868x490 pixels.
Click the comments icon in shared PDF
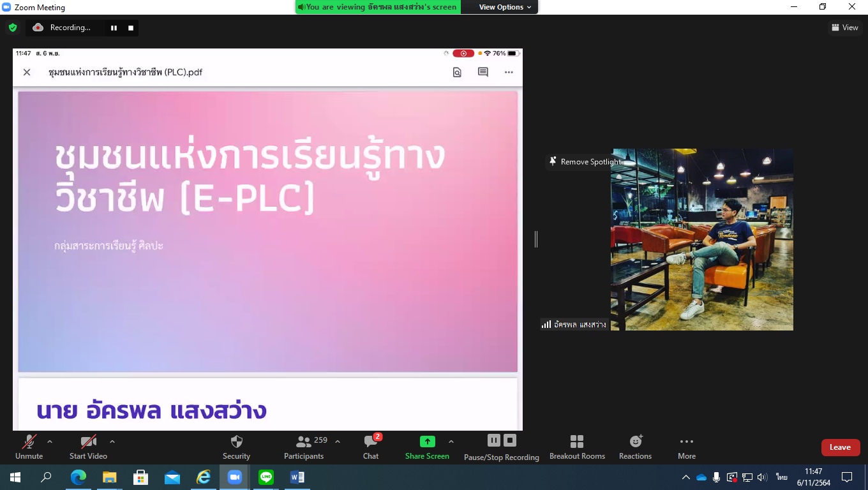click(483, 72)
